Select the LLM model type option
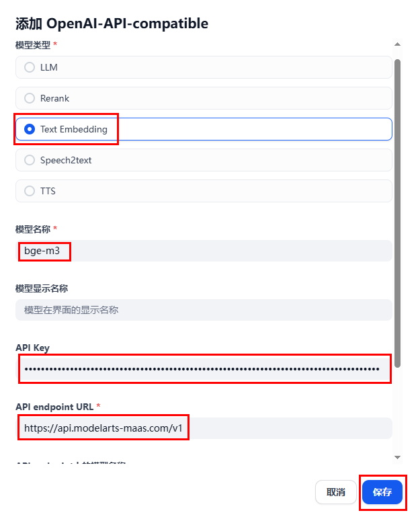The image size is (420, 519). click(204, 67)
